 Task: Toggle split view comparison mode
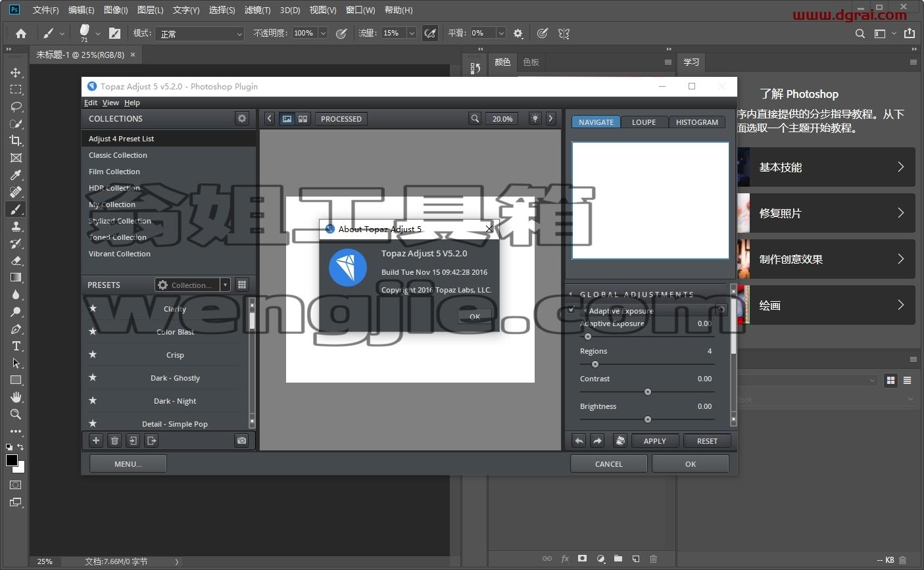coord(303,119)
